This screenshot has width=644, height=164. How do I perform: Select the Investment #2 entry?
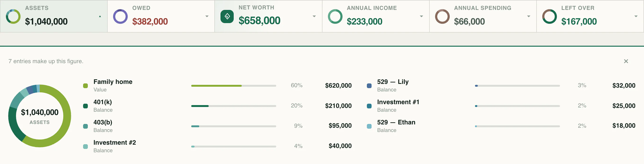[217, 146]
